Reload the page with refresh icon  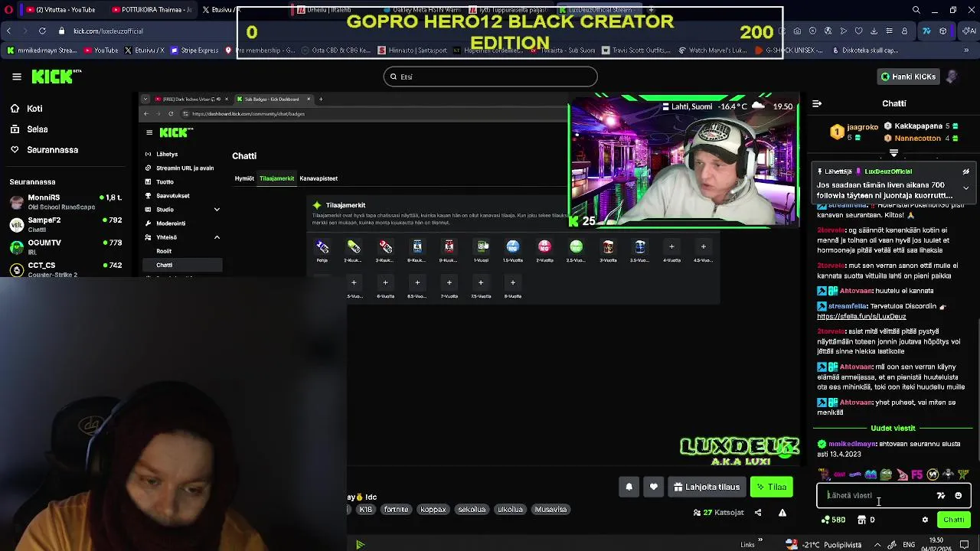pyautogui.click(x=42, y=31)
